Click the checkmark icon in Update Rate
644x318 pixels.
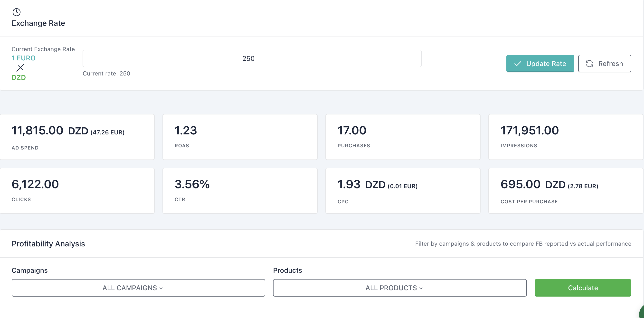[x=518, y=64]
